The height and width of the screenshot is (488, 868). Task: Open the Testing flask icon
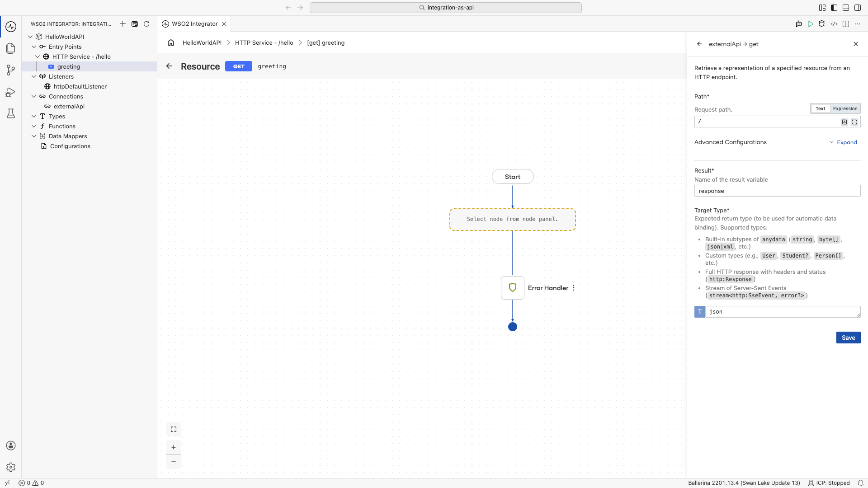click(11, 113)
